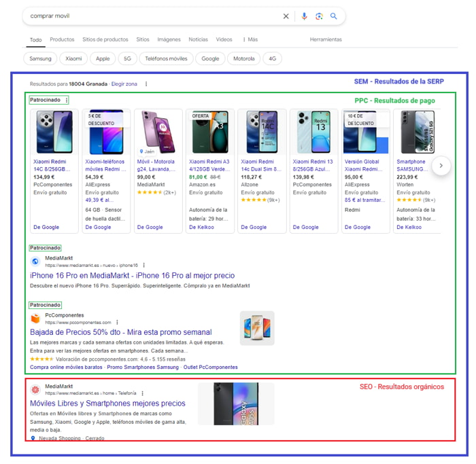Click 85 € al tramitar link
Image resolution: width=476 pixels, height=464 pixels.
pos(364,200)
